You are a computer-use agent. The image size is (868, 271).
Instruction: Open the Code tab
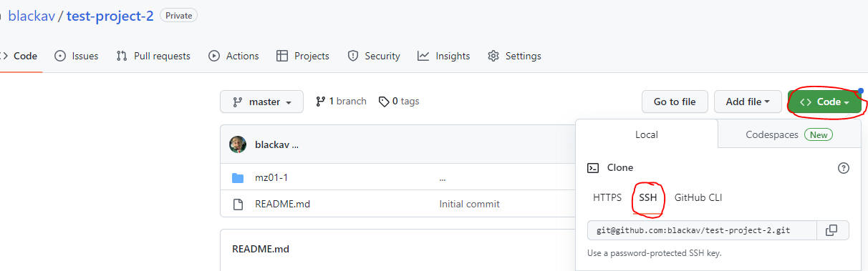point(20,56)
